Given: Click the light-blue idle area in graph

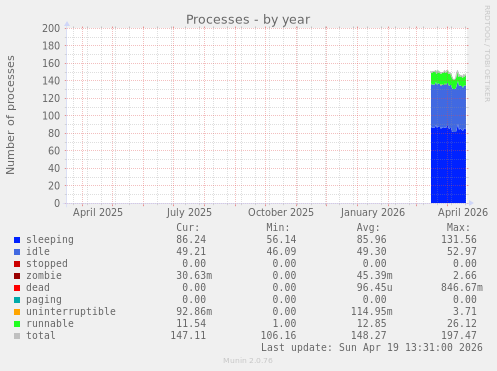Looking at the screenshot, I should click(x=448, y=107).
